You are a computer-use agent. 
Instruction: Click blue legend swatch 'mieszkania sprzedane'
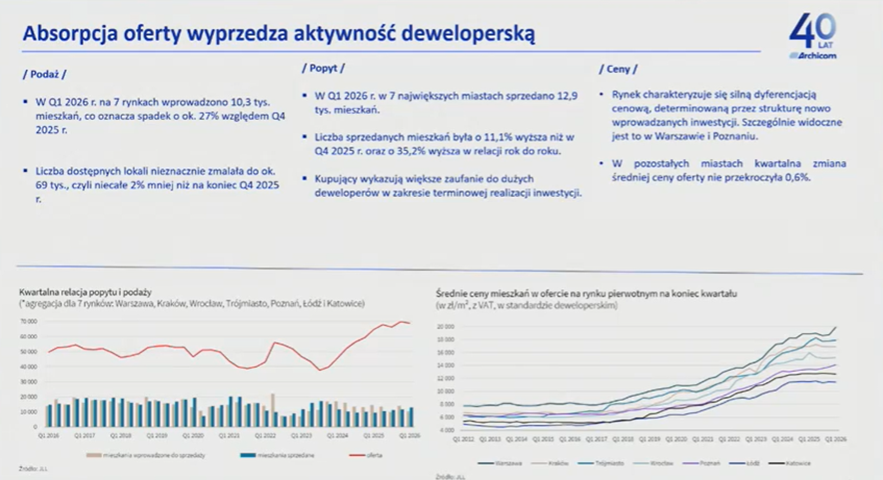tap(248, 455)
